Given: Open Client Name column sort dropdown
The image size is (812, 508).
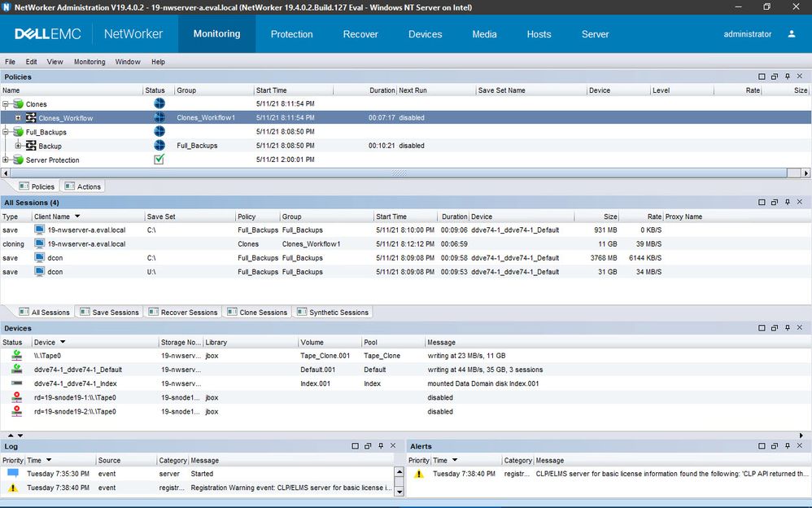Looking at the screenshot, I should click(77, 217).
